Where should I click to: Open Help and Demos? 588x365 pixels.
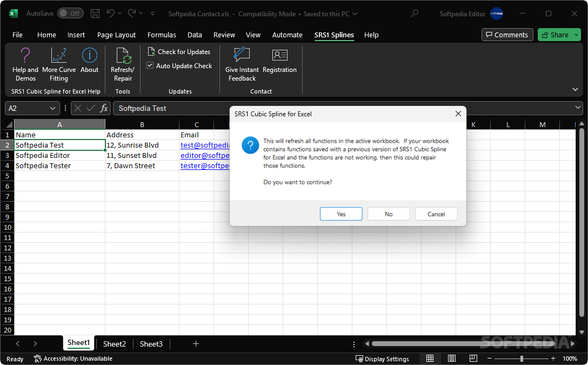click(25, 64)
